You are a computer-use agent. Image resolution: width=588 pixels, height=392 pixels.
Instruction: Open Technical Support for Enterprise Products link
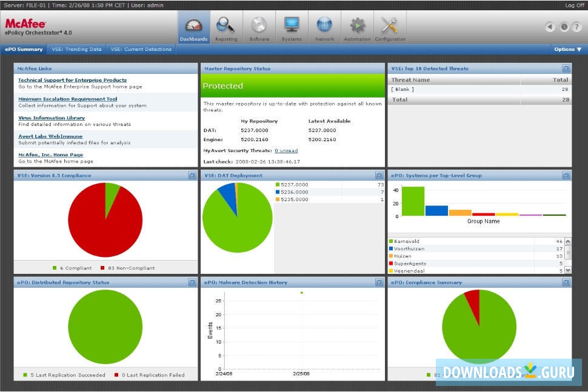[72, 80]
